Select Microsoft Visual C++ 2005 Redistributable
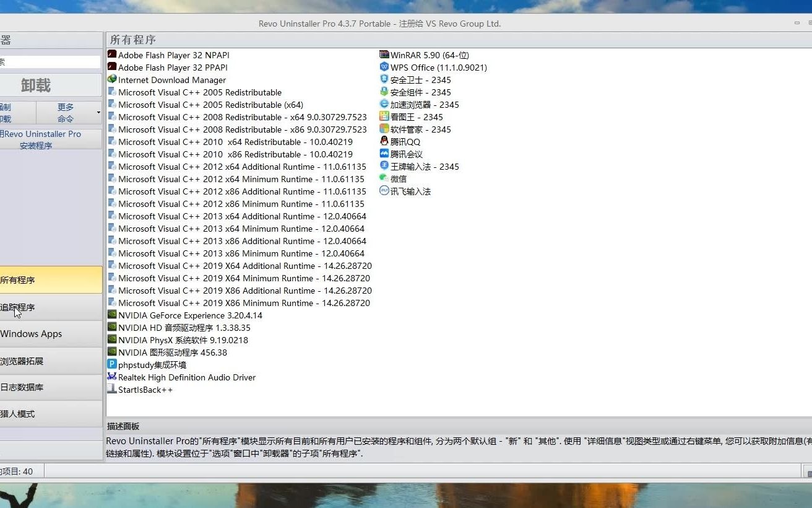The image size is (812, 508). click(194, 92)
